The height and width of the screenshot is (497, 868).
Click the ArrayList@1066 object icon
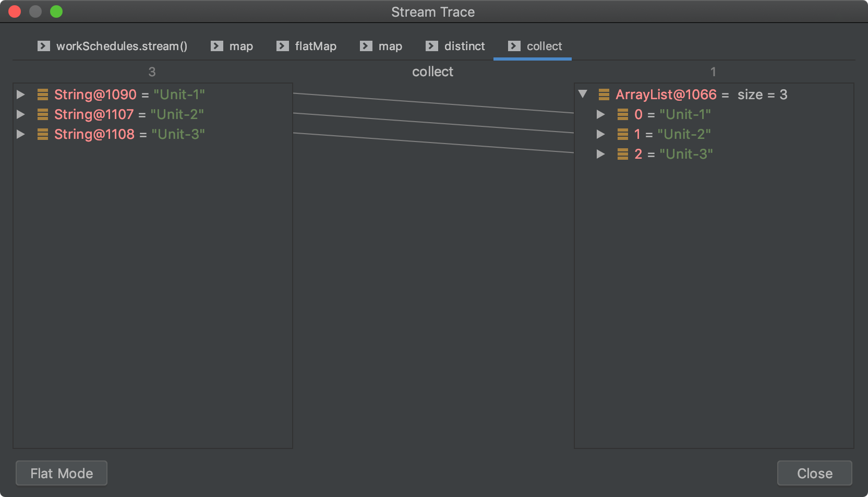[x=604, y=94]
